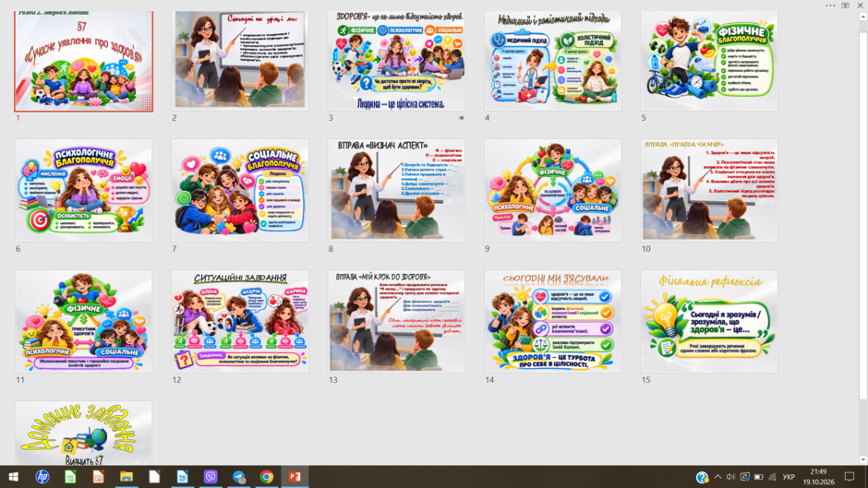Select slide 1 titled §7 about health
This screenshot has height=488, width=868.
pos(84,62)
